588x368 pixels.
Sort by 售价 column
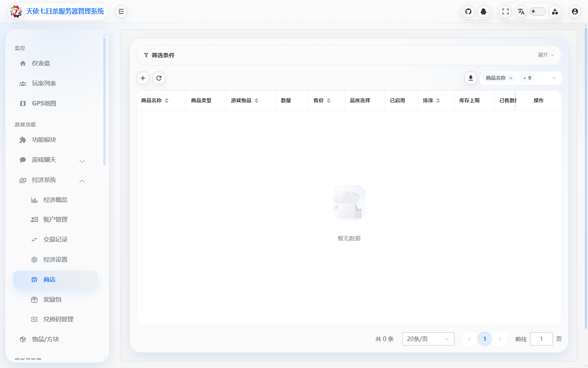(329, 101)
